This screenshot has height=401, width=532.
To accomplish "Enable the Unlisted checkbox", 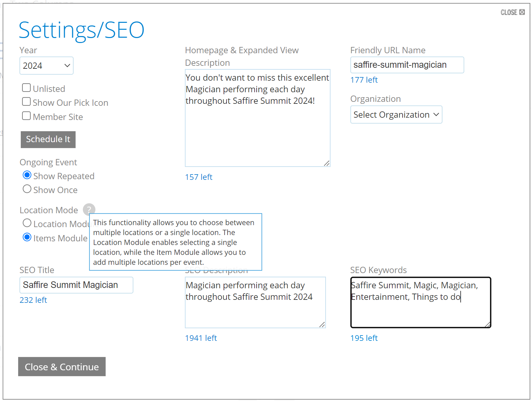I will click(26, 88).
